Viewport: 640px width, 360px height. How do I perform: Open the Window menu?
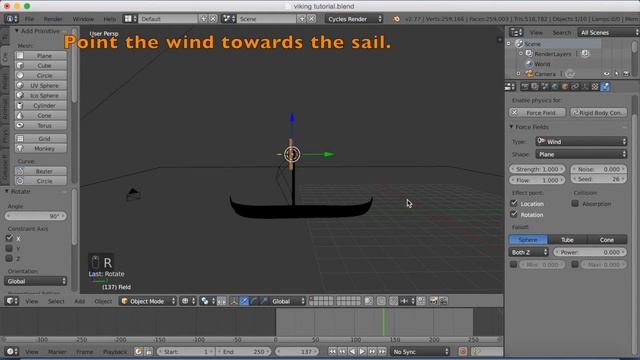click(x=83, y=19)
